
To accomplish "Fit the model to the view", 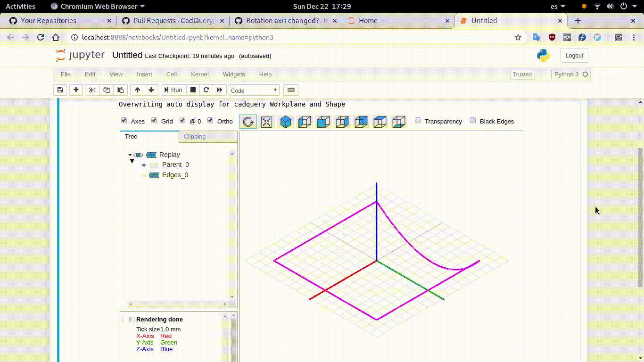I will (266, 122).
